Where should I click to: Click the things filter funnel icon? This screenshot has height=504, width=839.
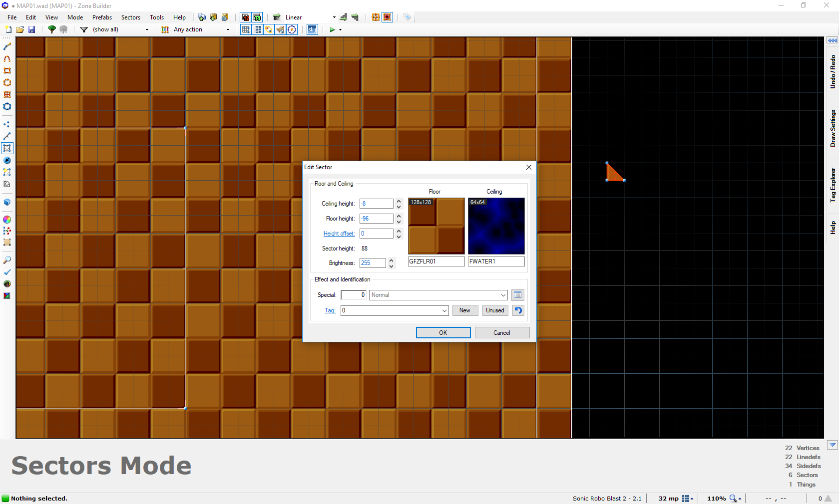tap(84, 29)
